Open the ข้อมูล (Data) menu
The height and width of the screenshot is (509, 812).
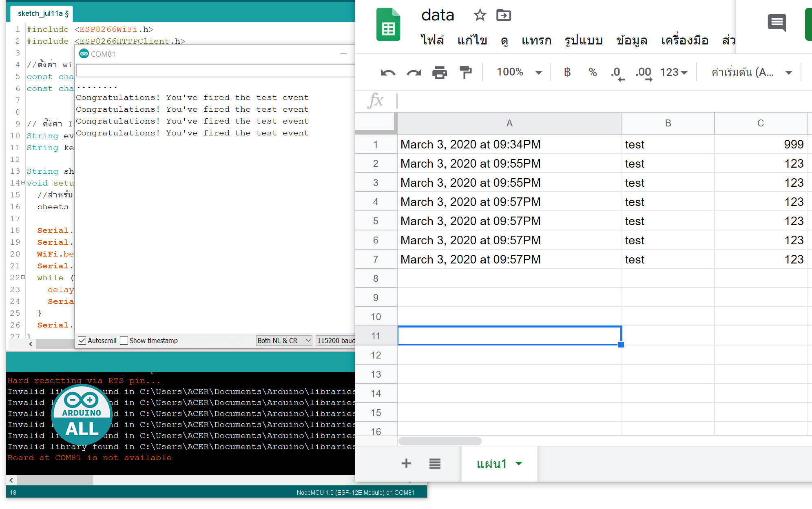632,40
